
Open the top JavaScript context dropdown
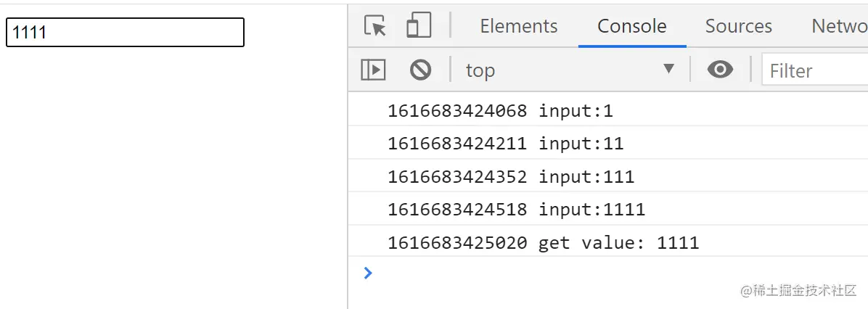(570, 70)
